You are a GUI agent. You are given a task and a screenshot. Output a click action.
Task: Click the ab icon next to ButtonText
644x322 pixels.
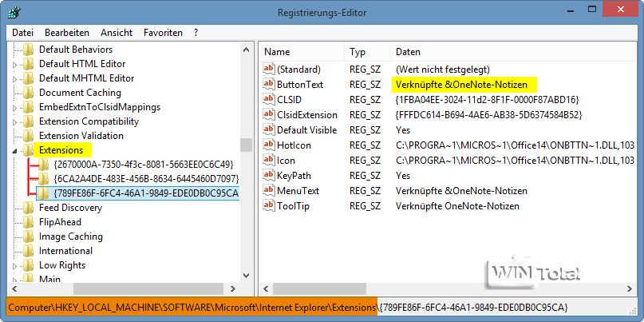(269, 85)
